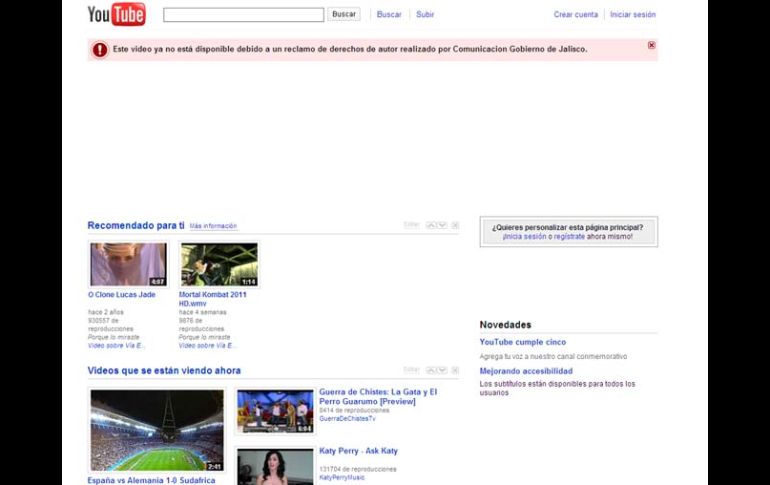
Task: Click Iniciar sesión in the header
Action: pos(633,15)
